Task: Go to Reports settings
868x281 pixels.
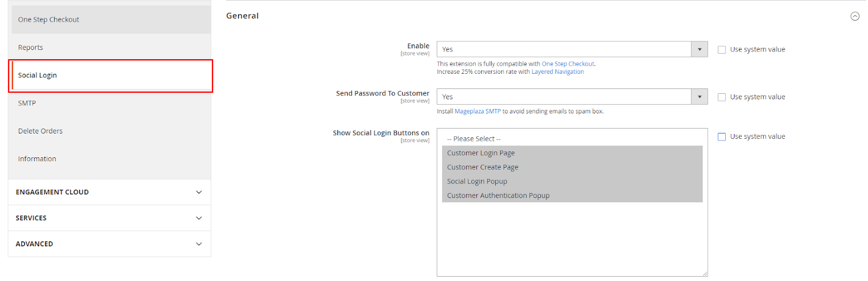Action: (30, 48)
